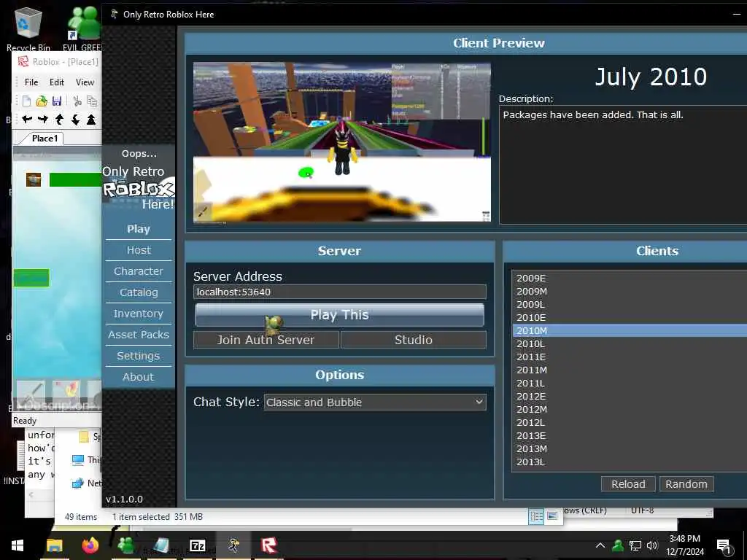747x560 pixels.
Task: Click the client preview screenshot image
Action: (342, 142)
